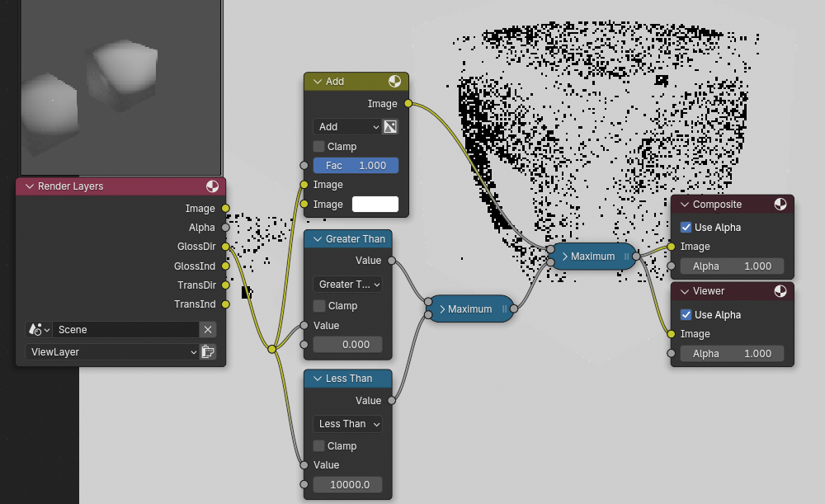The width and height of the screenshot is (825, 504).
Task: Collapse the Greater Than node
Action: (x=318, y=239)
